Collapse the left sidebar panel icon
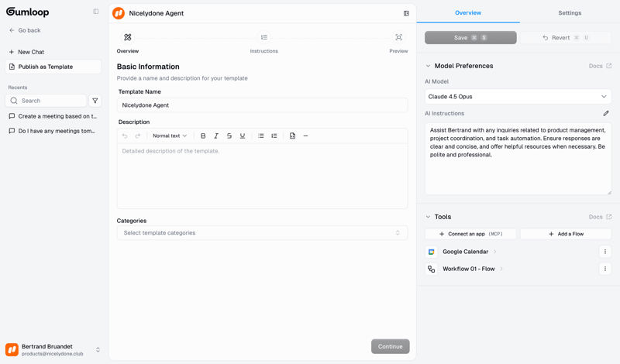Viewport: 620px width, 364px height. 95,12
